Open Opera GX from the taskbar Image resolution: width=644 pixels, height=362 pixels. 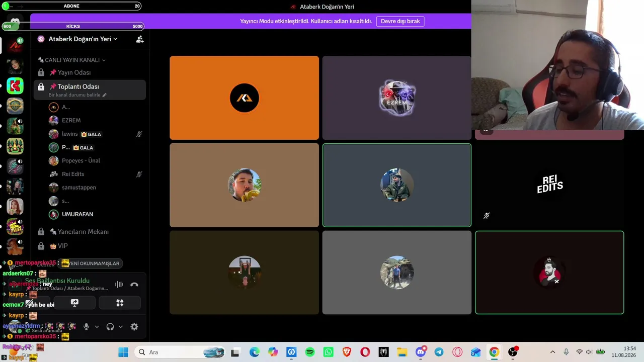tap(458, 352)
